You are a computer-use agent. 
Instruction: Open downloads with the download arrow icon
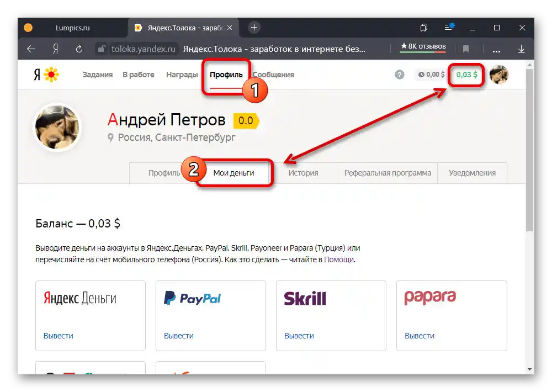tap(522, 49)
